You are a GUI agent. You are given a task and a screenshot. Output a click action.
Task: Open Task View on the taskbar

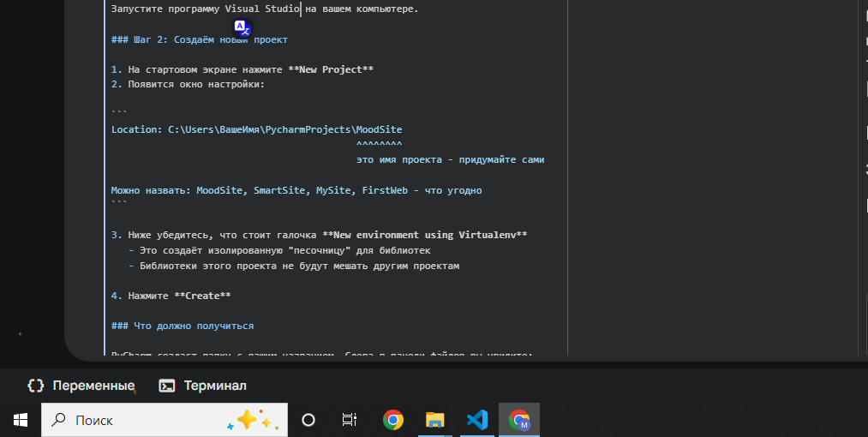point(350,421)
